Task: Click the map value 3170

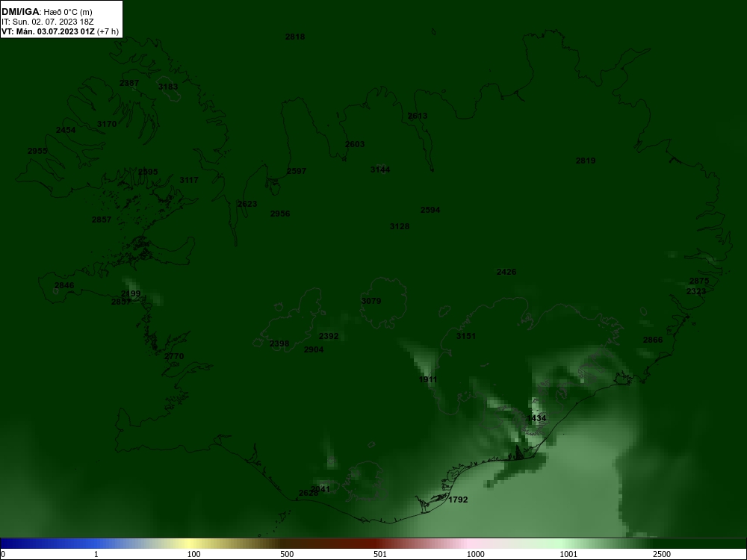Action: [107, 124]
